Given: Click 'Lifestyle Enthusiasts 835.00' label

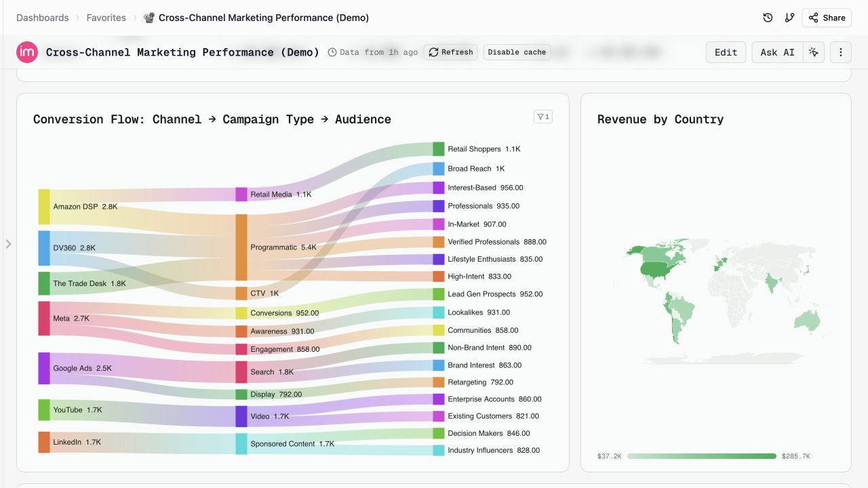Looking at the screenshot, I should tap(495, 260).
